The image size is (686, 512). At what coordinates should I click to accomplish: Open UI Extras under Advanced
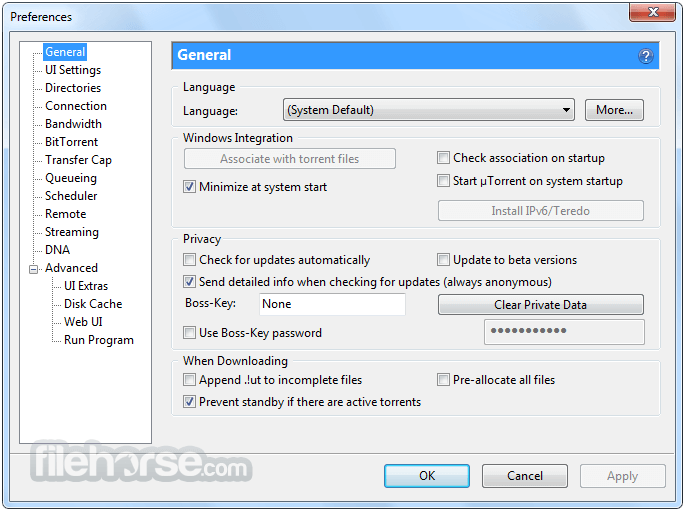(x=86, y=286)
